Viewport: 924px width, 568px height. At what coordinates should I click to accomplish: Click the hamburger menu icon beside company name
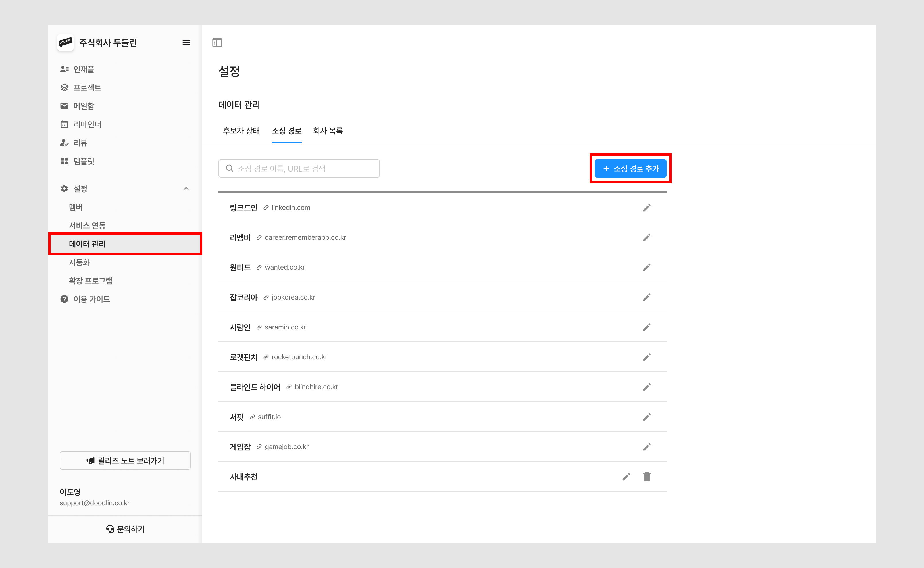coord(186,43)
